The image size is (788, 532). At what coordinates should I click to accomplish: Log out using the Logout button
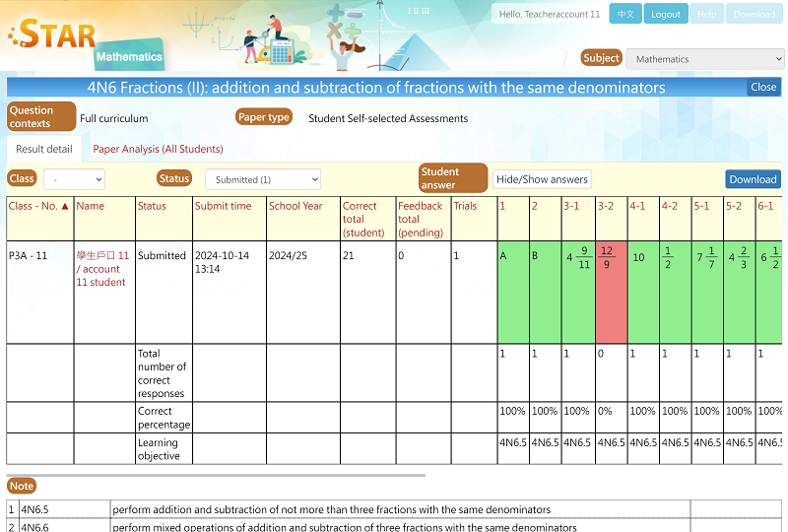click(x=666, y=14)
